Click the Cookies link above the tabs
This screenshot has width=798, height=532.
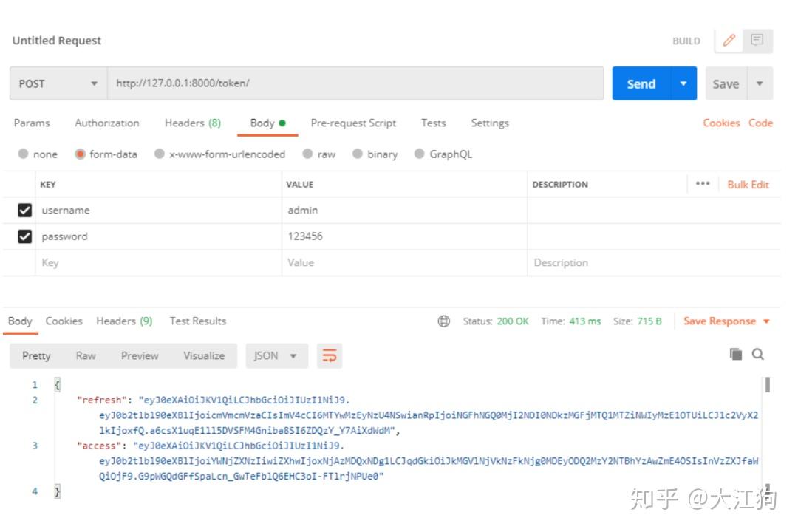tap(722, 123)
